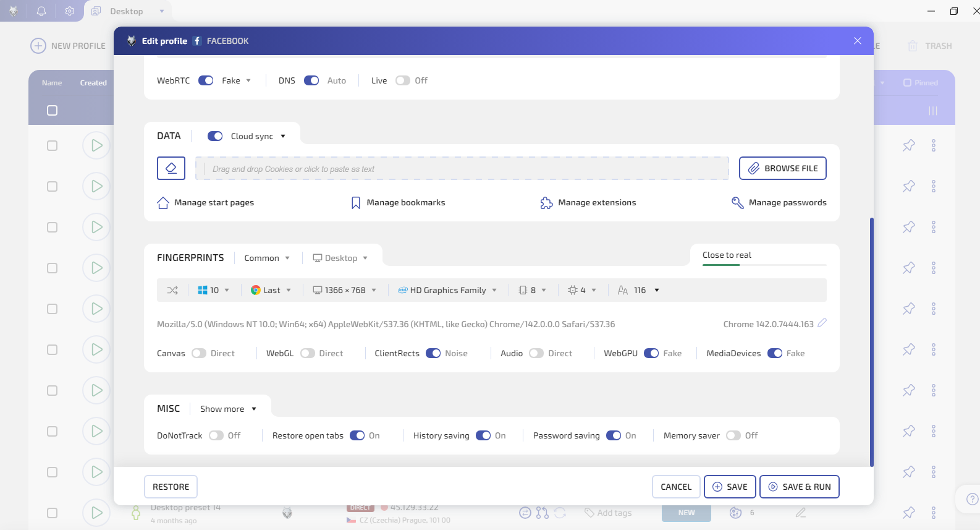
Task: Toggle the WebGL switch
Action: pos(308,353)
